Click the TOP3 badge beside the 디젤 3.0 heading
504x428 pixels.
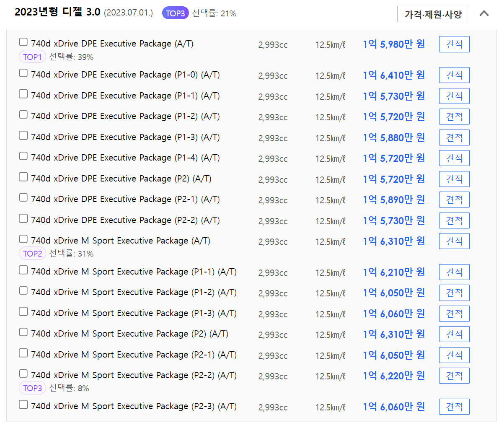[175, 13]
